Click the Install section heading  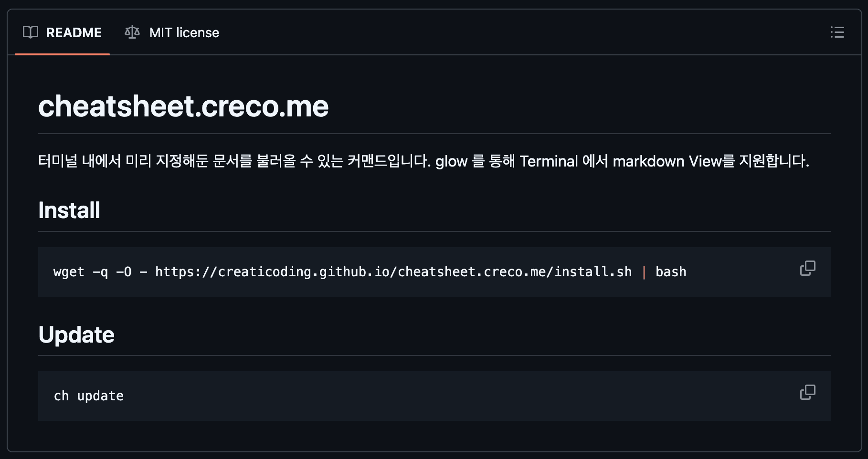pos(69,210)
